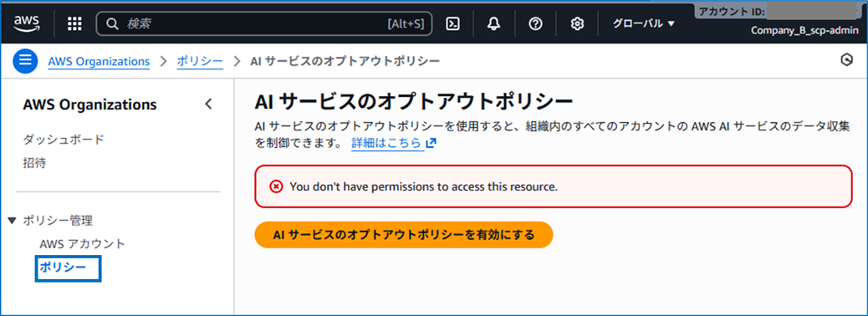Go to ポリシー breadcrumb link
This screenshot has height=316, width=868.
(200, 61)
